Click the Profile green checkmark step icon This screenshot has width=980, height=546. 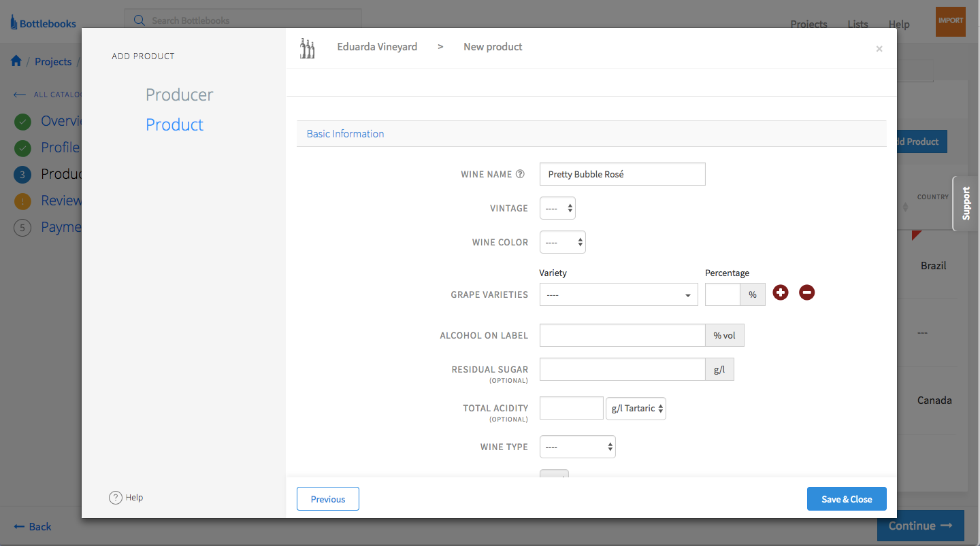click(x=22, y=148)
